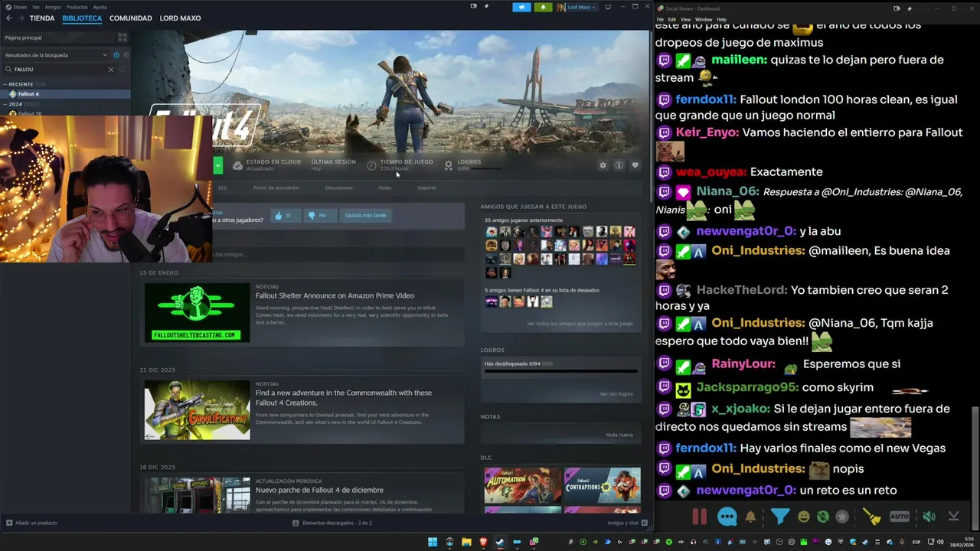Expand the Lord Maxo account dropdown
The height and width of the screenshot is (551, 980).
point(577,7)
